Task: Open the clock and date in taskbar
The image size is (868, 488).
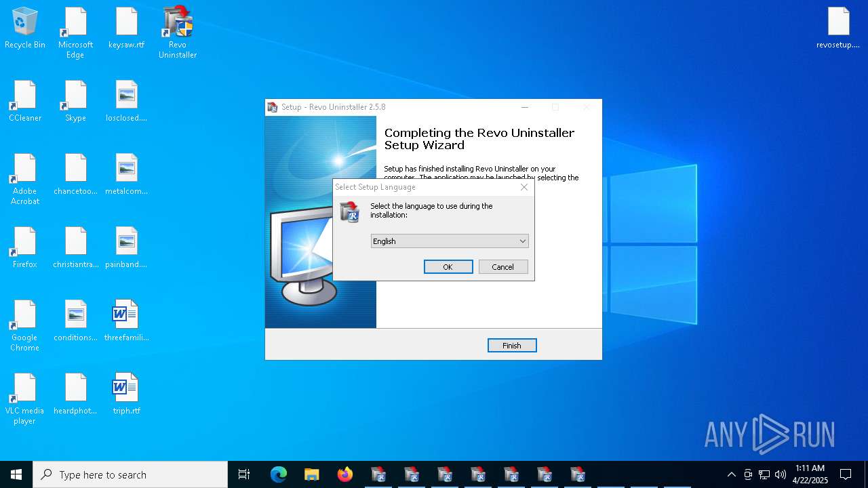Action: [x=810, y=474]
